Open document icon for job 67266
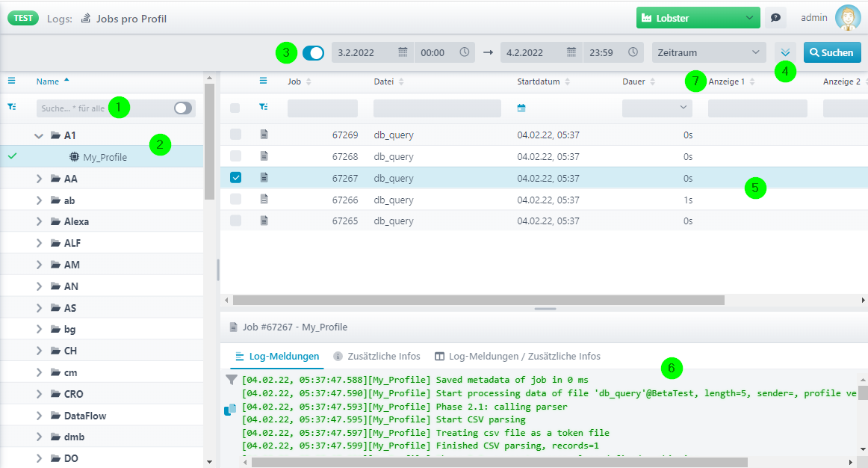 [264, 199]
